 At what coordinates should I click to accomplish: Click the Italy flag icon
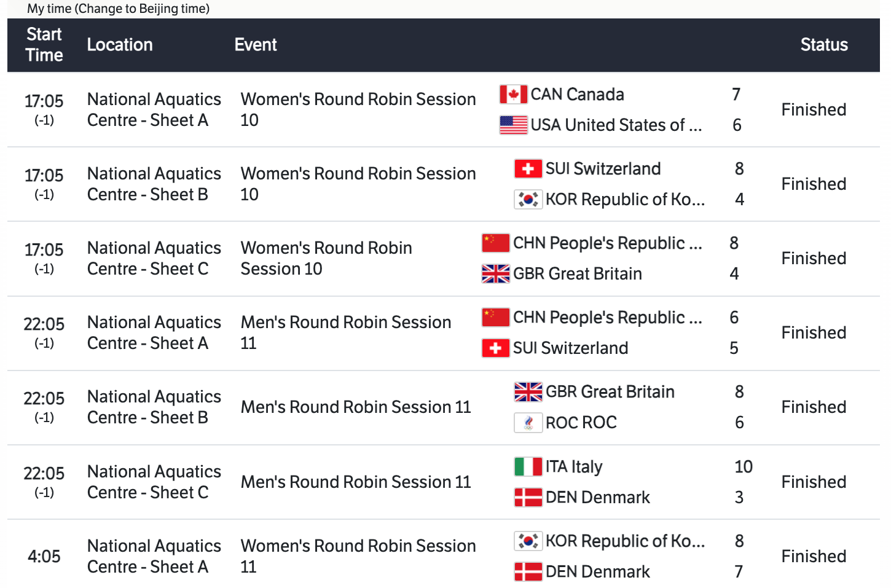(528, 467)
